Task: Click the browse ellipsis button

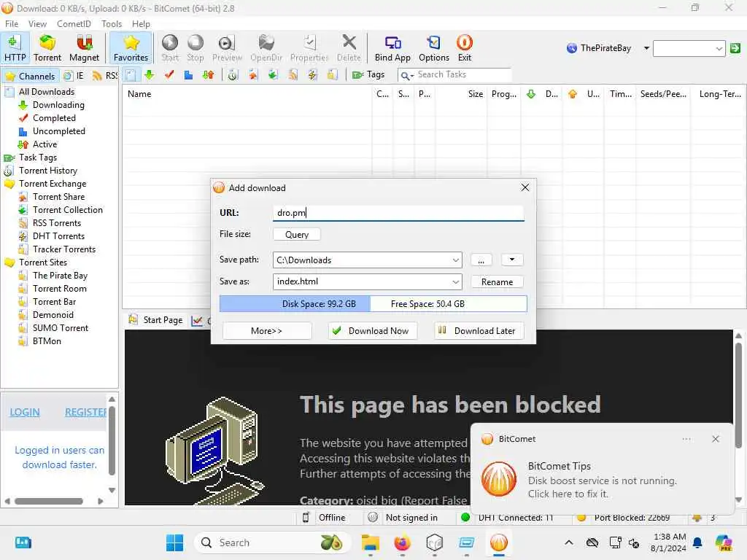Action: point(481,260)
